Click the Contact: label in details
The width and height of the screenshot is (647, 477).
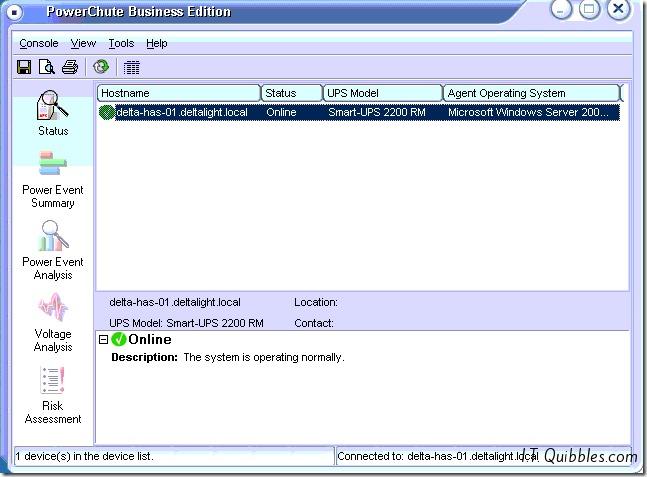click(314, 323)
